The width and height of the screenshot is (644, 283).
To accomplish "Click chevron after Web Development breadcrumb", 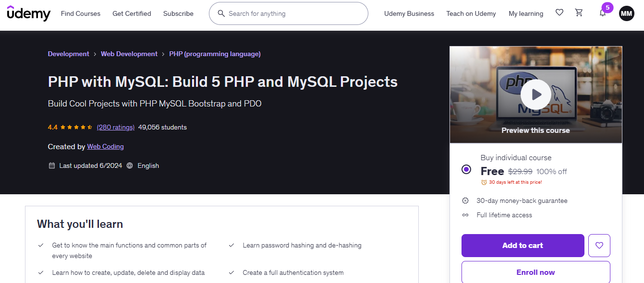I will 163,54.
